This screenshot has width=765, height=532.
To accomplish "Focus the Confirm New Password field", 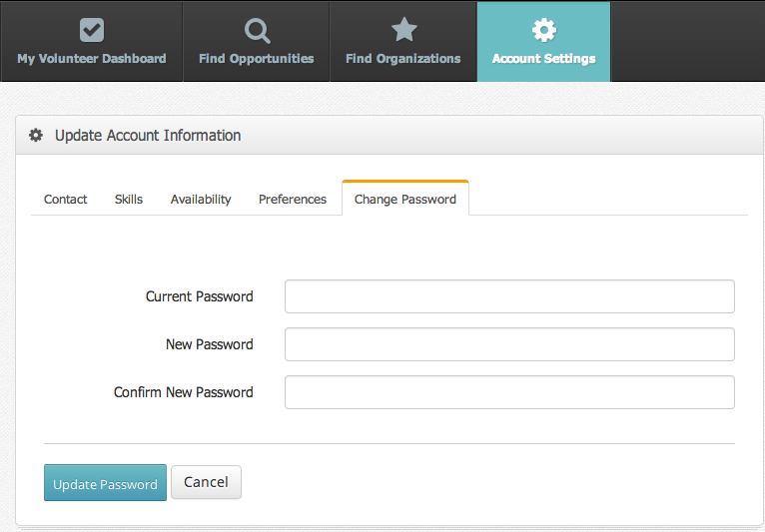I will 509,392.
